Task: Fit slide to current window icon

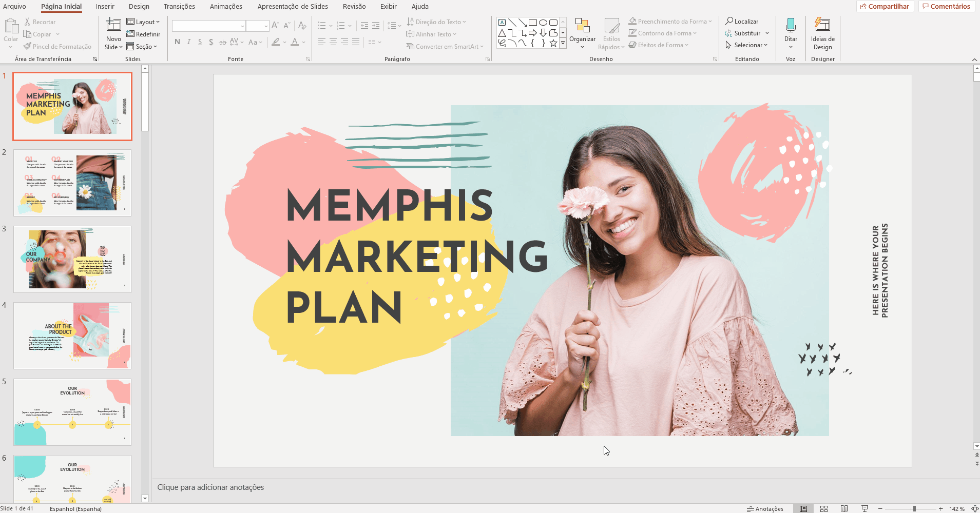Action: pyautogui.click(x=975, y=508)
